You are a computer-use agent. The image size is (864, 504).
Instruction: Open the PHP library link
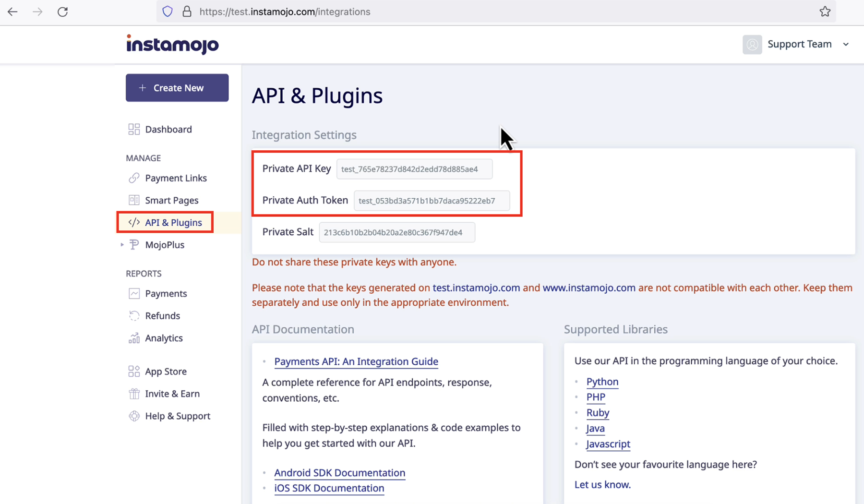[x=596, y=397]
